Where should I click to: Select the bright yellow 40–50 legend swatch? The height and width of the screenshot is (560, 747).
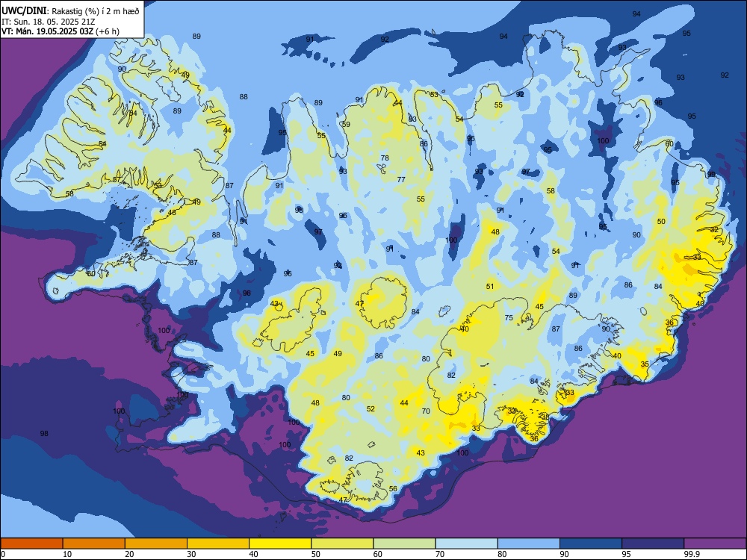(x=280, y=544)
